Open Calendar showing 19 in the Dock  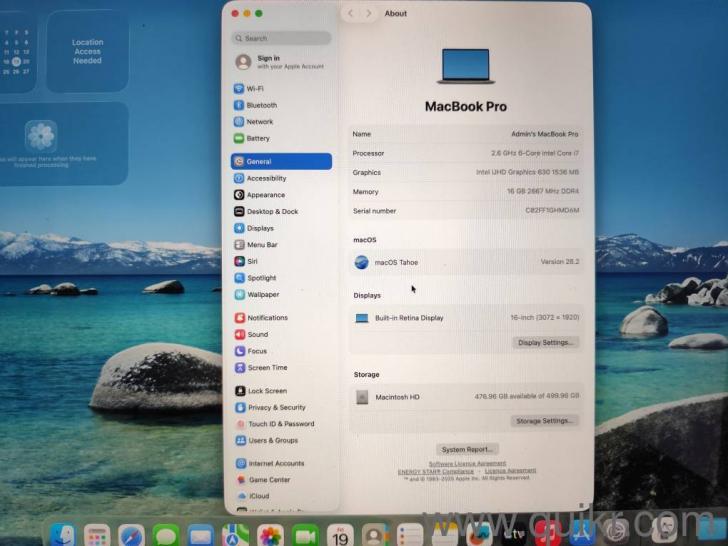tap(340, 535)
